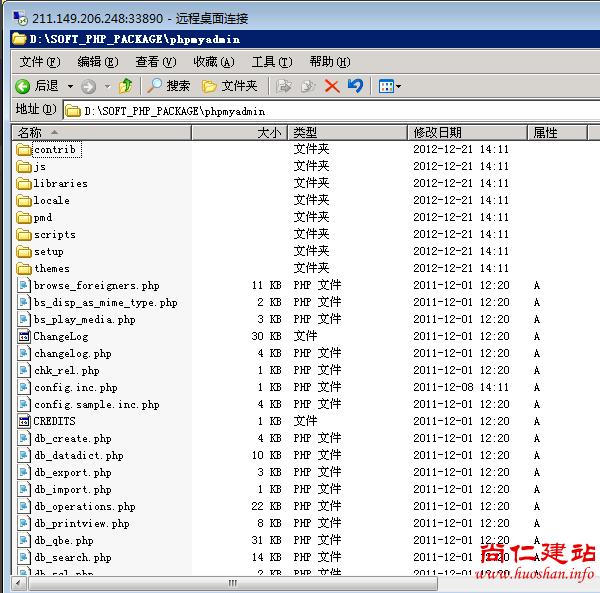Viewport: 600px width, 593px height.
Task: Click the red Delete X icon
Action: click(332, 86)
